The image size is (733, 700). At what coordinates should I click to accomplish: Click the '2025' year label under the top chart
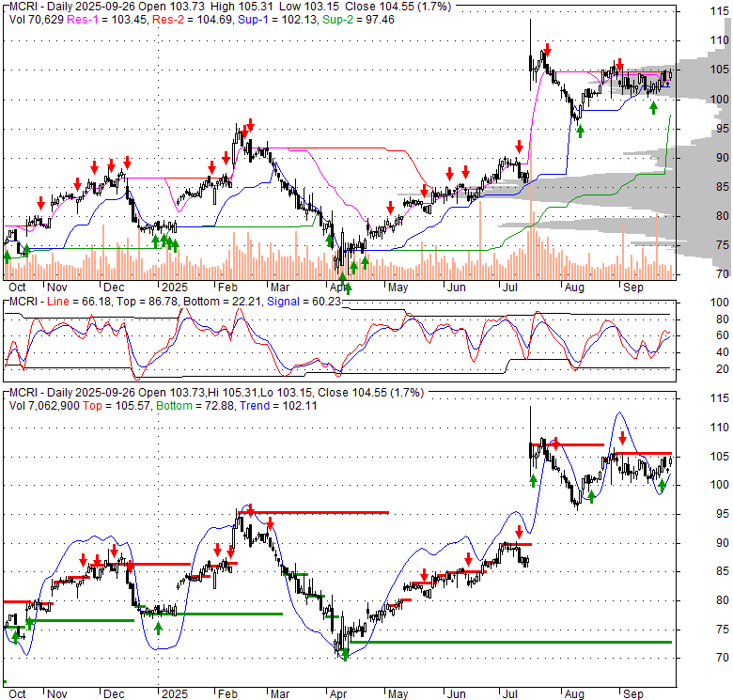[175, 288]
